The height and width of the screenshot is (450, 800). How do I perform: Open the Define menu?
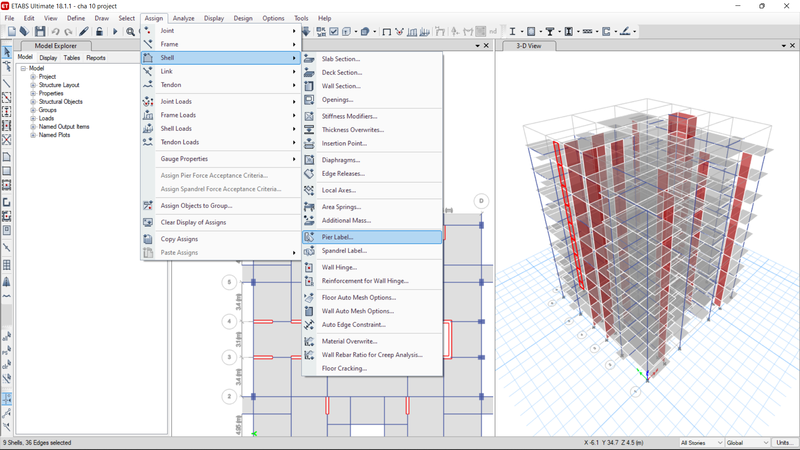(76, 18)
